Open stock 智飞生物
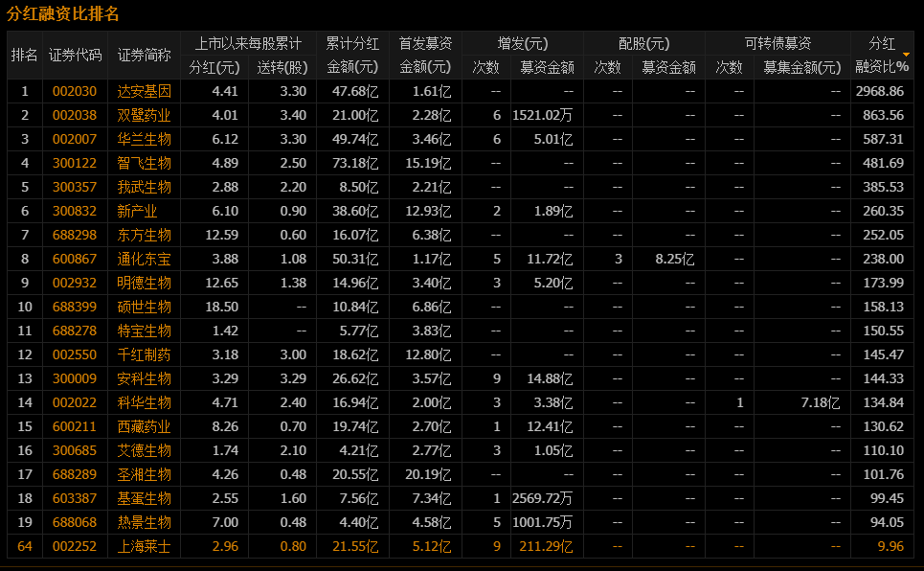 click(x=144, y=163)
